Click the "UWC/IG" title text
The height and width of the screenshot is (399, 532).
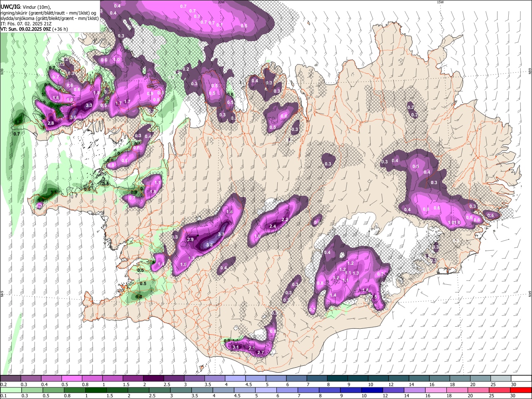[x=10, y=7]
